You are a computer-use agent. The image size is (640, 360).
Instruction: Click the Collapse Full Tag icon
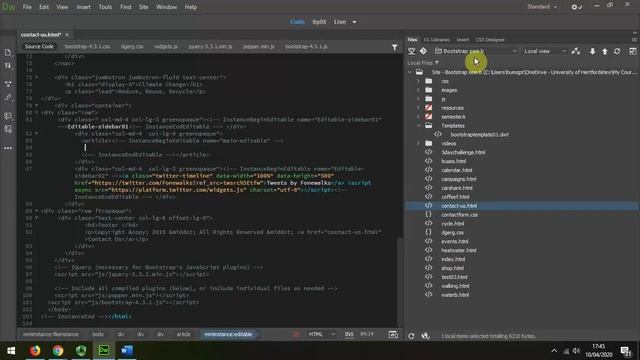(8, 84)
